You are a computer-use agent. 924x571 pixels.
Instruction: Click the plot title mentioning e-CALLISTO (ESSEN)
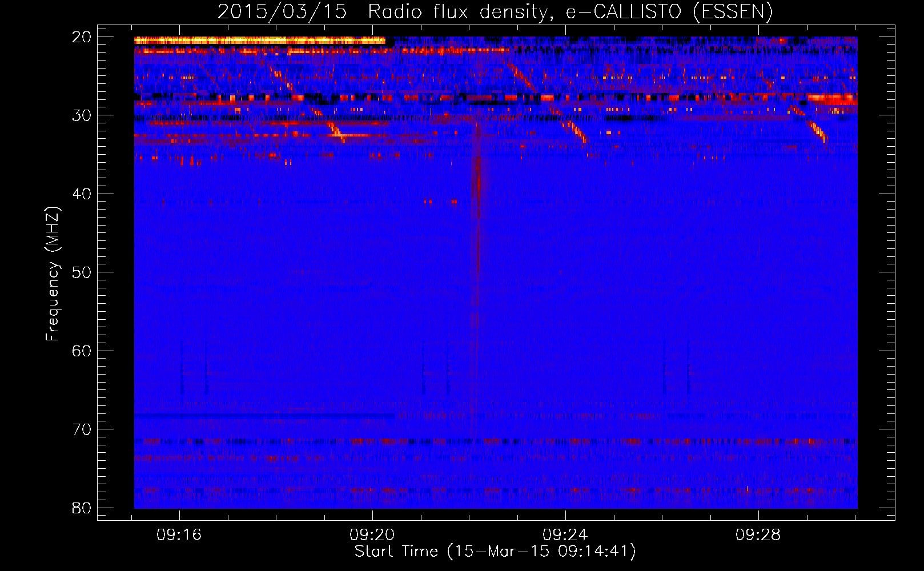click(495, 11)
